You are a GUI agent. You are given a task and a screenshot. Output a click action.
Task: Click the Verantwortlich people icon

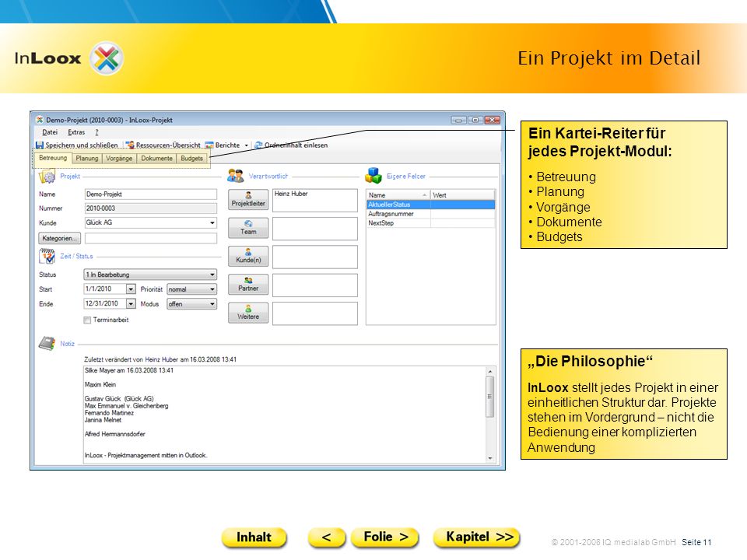click(x=235, y=177)
